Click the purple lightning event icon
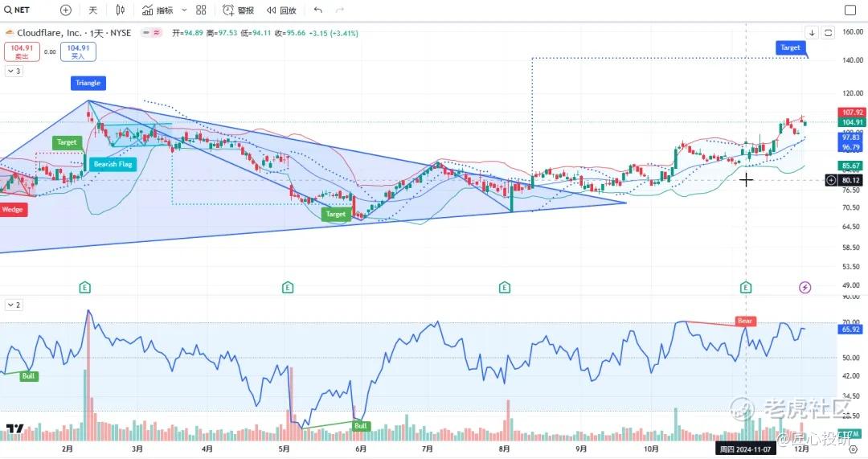This screenshot has width=868, height=459. coord(805,287)
